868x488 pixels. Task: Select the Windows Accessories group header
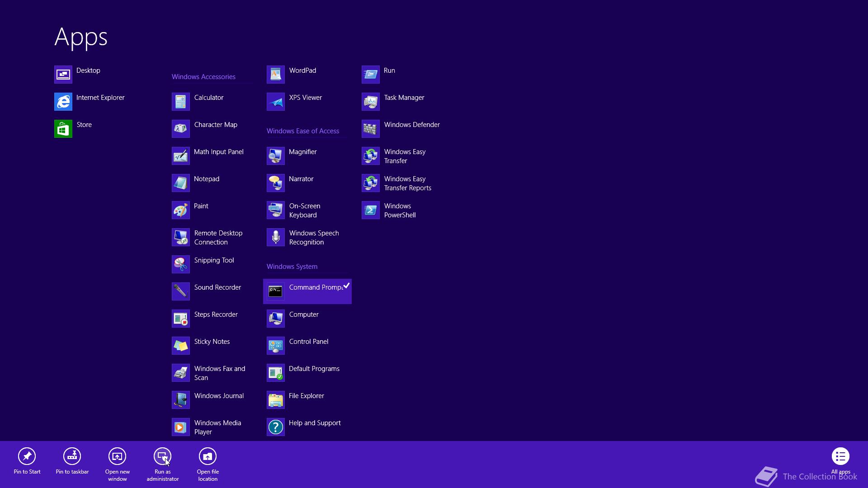click(x=203, y=77)
